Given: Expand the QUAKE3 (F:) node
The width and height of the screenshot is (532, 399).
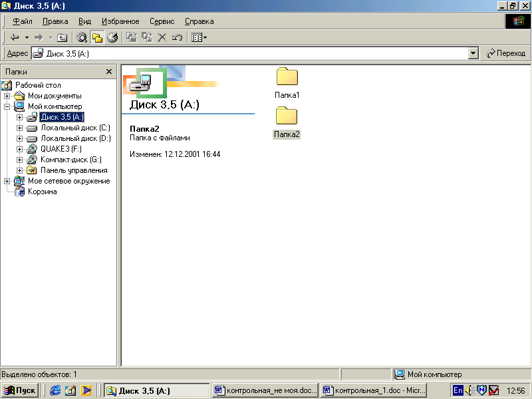Looking at the screenshot, I should click(x=19, y=149).
